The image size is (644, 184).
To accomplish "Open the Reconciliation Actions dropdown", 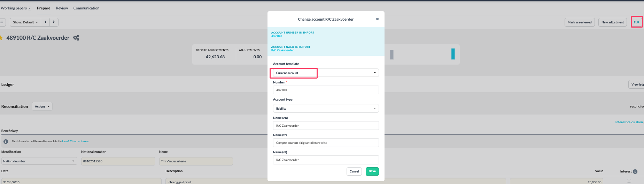I will click(x=42, y=106).
